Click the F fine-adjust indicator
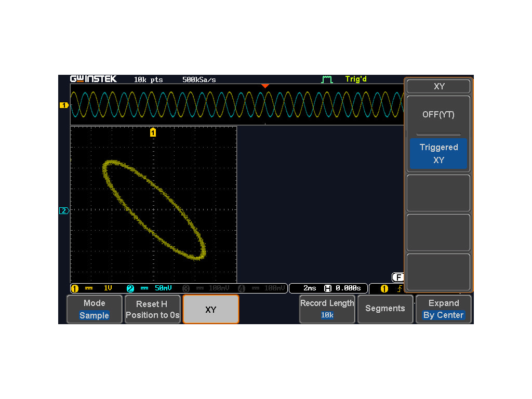532x399 pixels. [398, 277]
